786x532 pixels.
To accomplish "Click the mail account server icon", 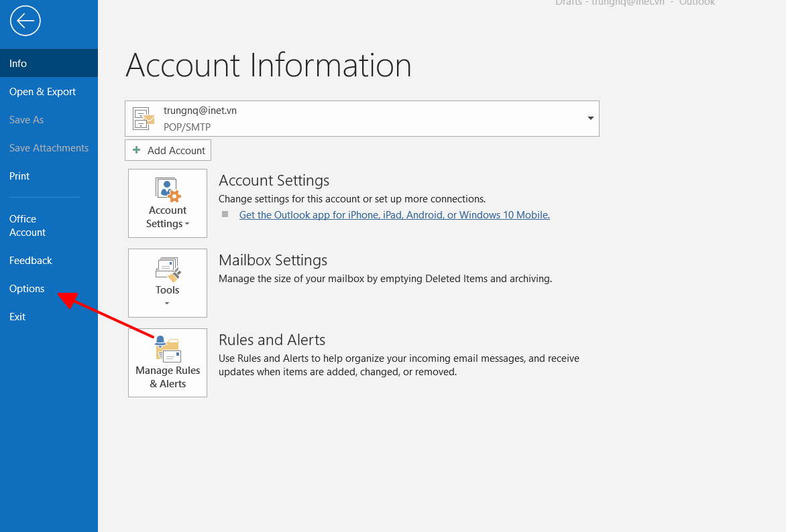I will pyautogui.click(x=144, y=119).
